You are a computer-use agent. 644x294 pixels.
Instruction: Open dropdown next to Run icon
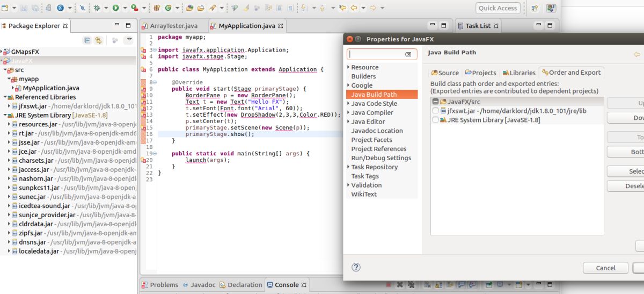point(124,8)
